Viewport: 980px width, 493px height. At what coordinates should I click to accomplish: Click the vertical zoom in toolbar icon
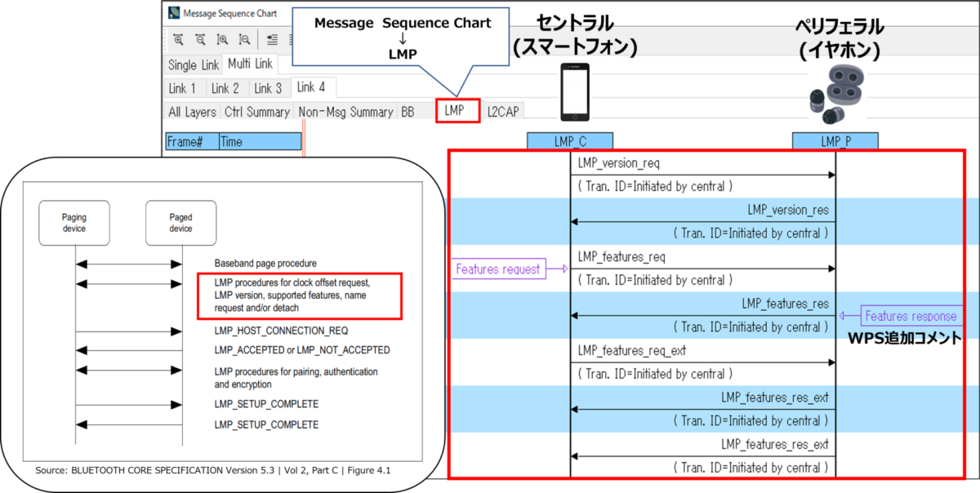pyautogui.click(x=222, y=38)
